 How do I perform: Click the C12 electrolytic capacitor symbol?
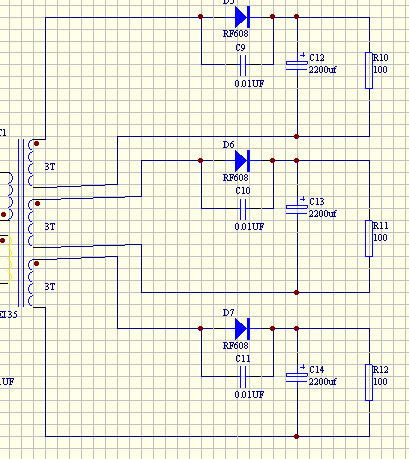[x=297, y=64]
